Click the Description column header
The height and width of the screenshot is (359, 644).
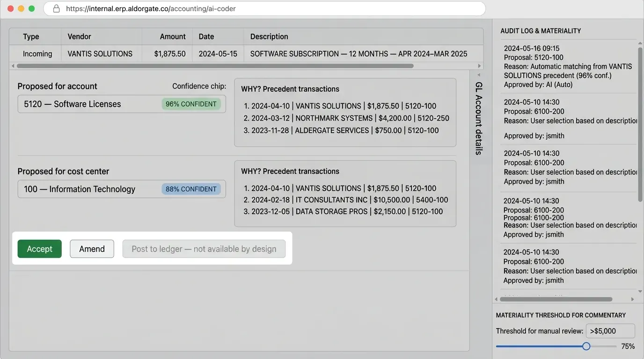(363, 36)
